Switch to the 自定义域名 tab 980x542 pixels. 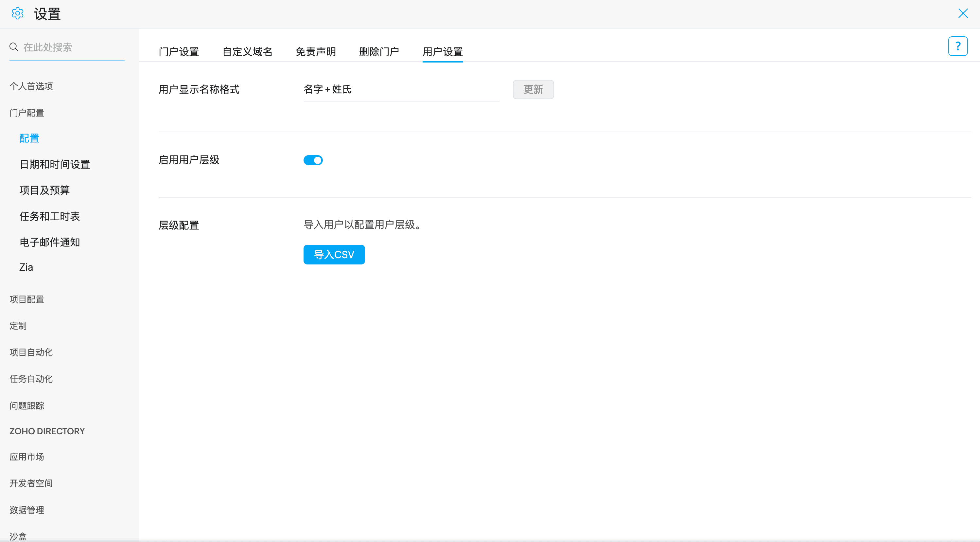(247, 52)
